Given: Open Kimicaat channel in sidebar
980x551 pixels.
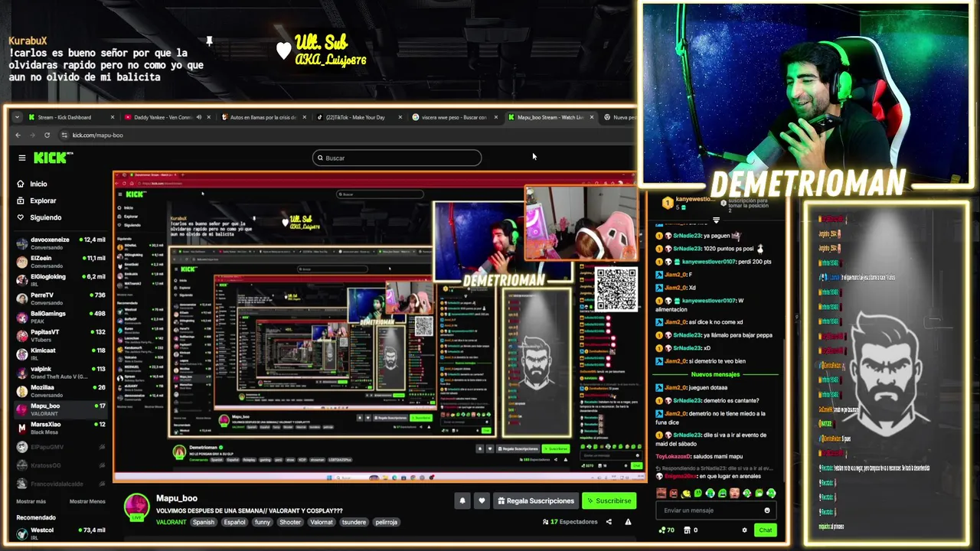Looking at the screenshot, I should [x=60, y=354].
